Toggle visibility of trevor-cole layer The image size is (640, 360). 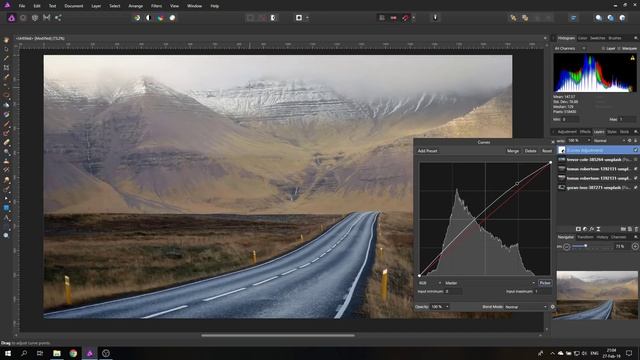point(636,160)
